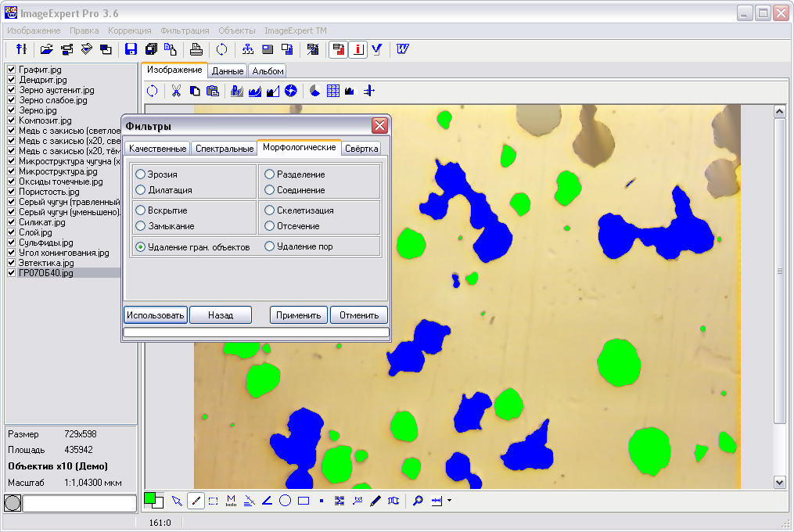Pick the arrow pointer selection tool
794x532 pixels.
tap(177, 501)
